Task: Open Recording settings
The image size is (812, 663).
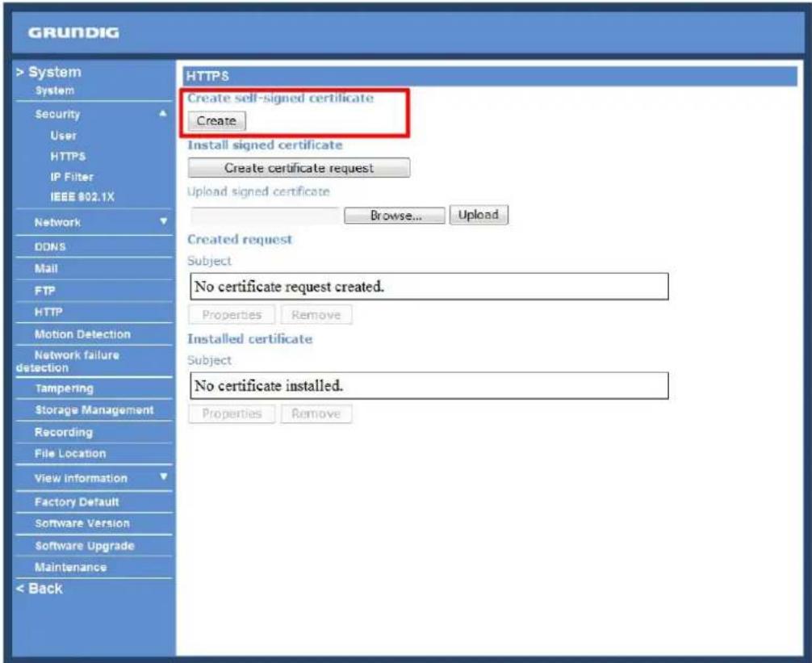Action: pyautogui.click(x=64, y=433)
